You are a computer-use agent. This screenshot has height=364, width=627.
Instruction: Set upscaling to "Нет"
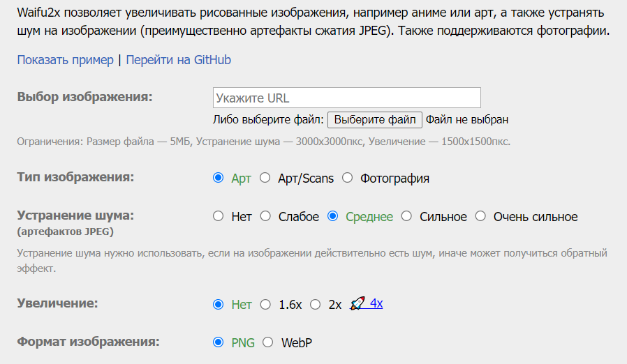point(218,305)
